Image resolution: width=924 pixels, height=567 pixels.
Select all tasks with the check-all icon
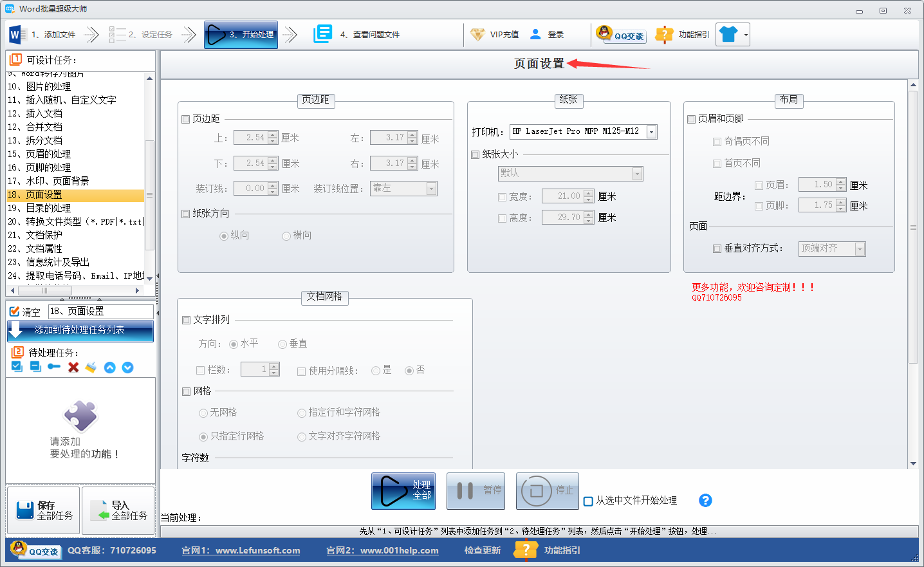point(16,367)
